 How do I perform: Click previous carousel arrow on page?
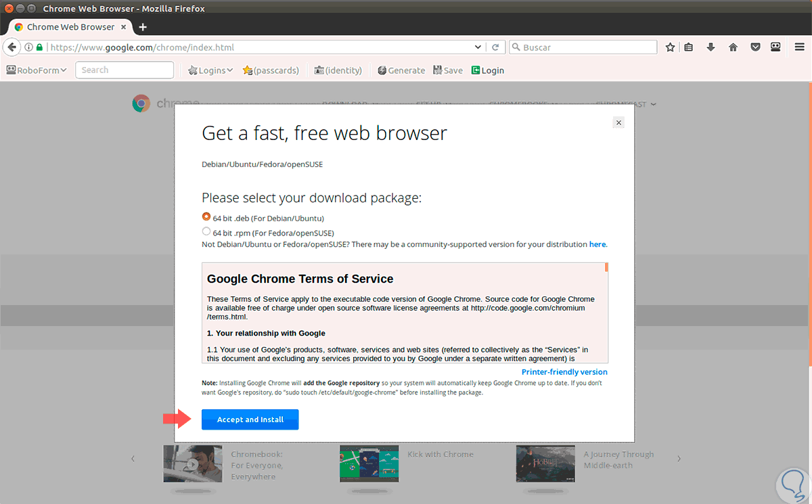coord(133,459)
